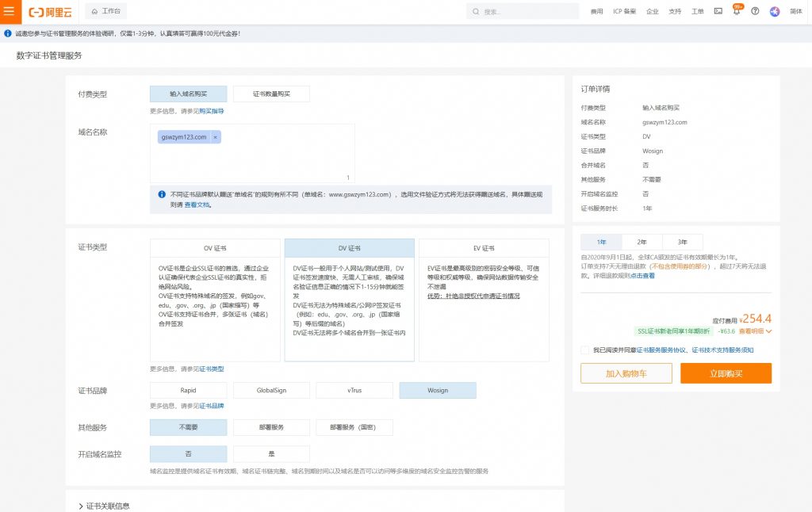Check the agree to service agreement checkbox

pos(585,350)
